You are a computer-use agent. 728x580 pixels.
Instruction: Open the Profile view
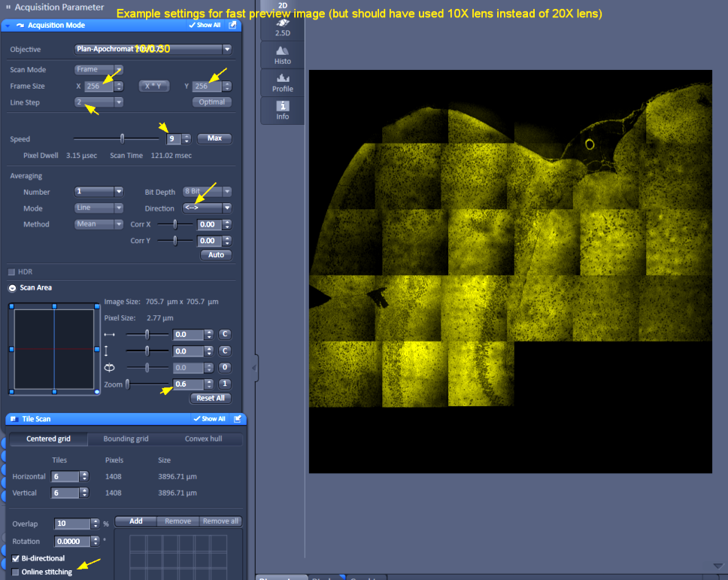tap(283, 83)
